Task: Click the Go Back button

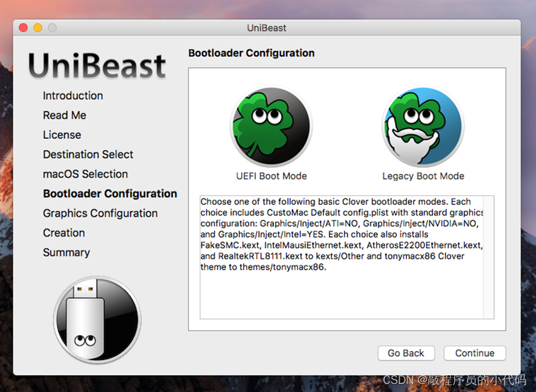Action: point(406,353)
